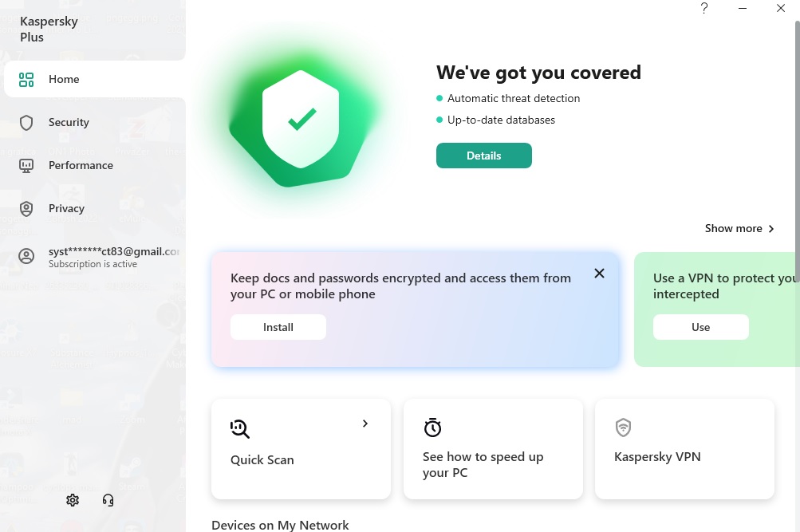Screen dimensions: 800x532
Task: Click Use on the VPN card
Action: (x=700, y=327)
